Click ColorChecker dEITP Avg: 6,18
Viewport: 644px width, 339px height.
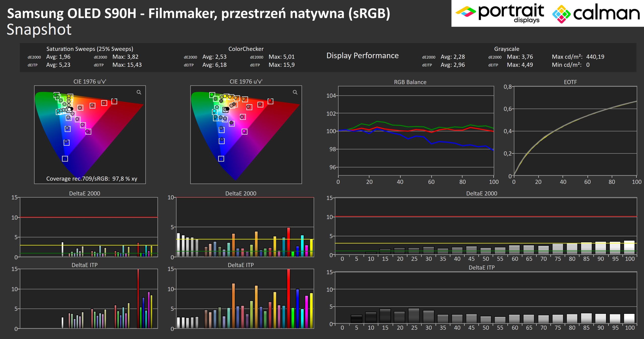[215, 65]
